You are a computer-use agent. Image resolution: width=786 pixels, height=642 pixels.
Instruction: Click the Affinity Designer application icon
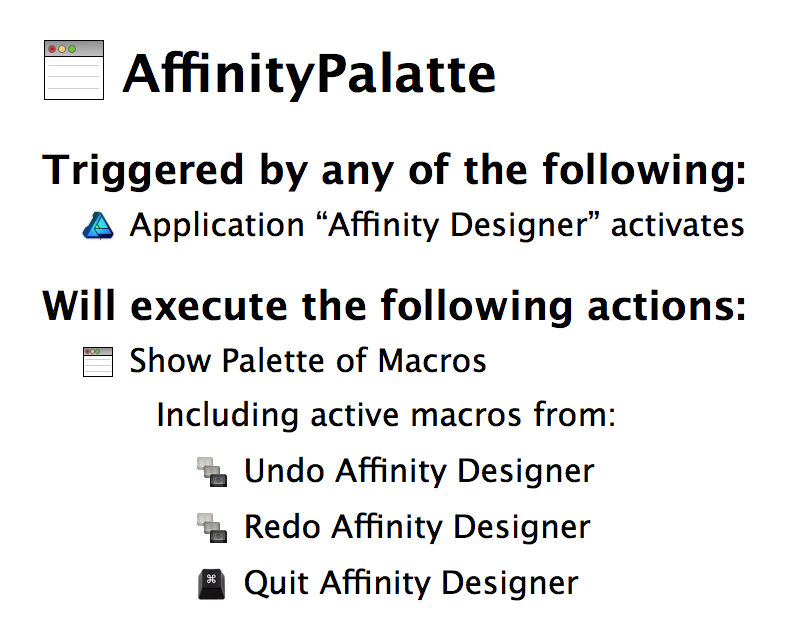point(98,226)
